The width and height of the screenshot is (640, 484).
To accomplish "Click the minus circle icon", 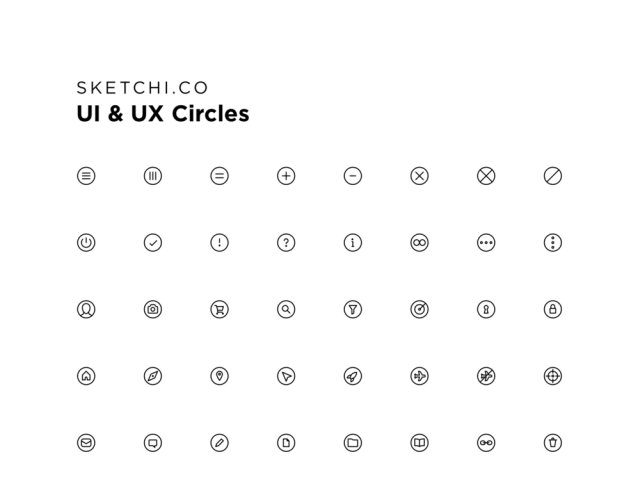I will pyautogui.click(x=353, y=176).
